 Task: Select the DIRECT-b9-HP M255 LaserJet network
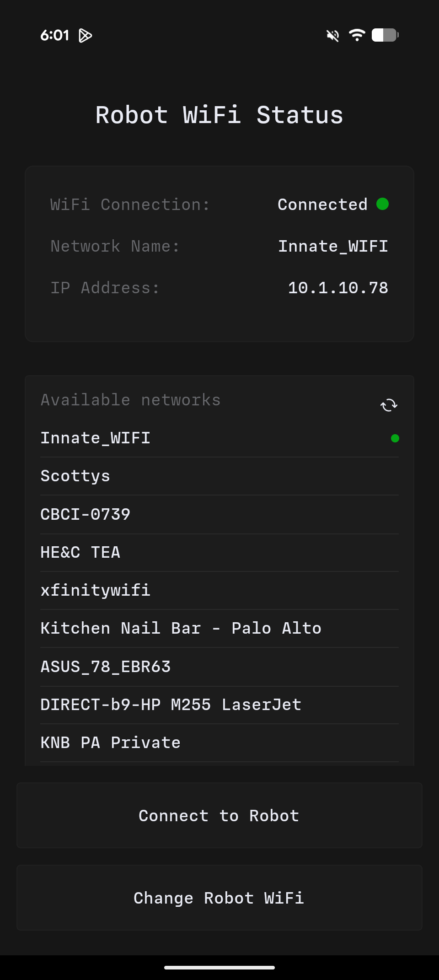coord(171,705)
